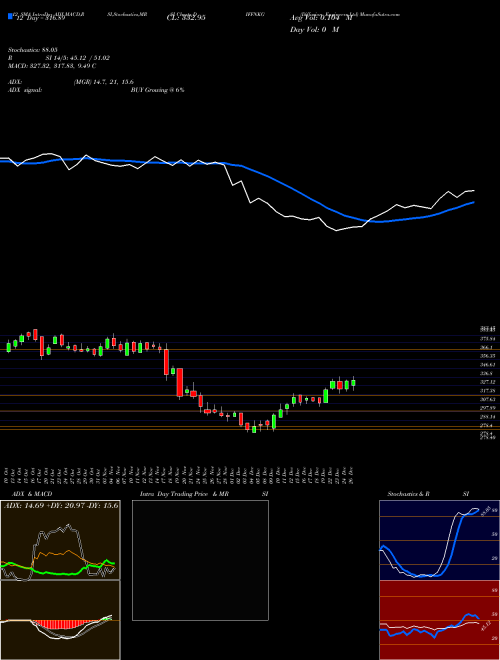This screenshot has height=660, width=500.
Task: Click the 'Intra Day Trading Price & MR' title
Action: click(x=185, y=494)
